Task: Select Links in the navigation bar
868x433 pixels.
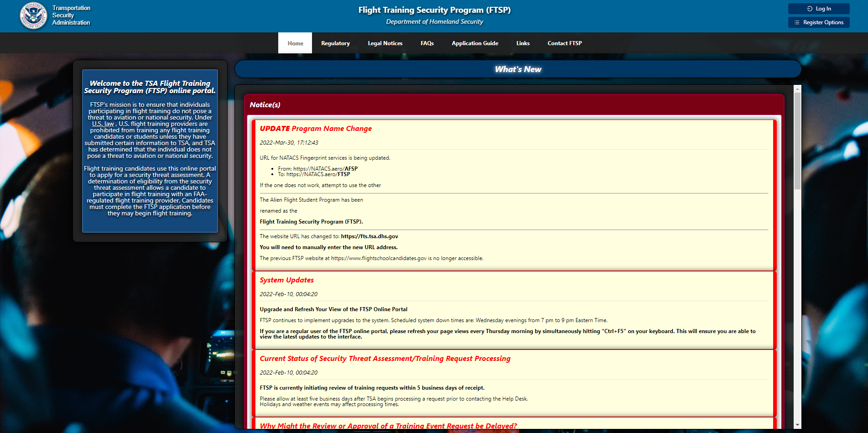Action: click(x=523, y=43)
